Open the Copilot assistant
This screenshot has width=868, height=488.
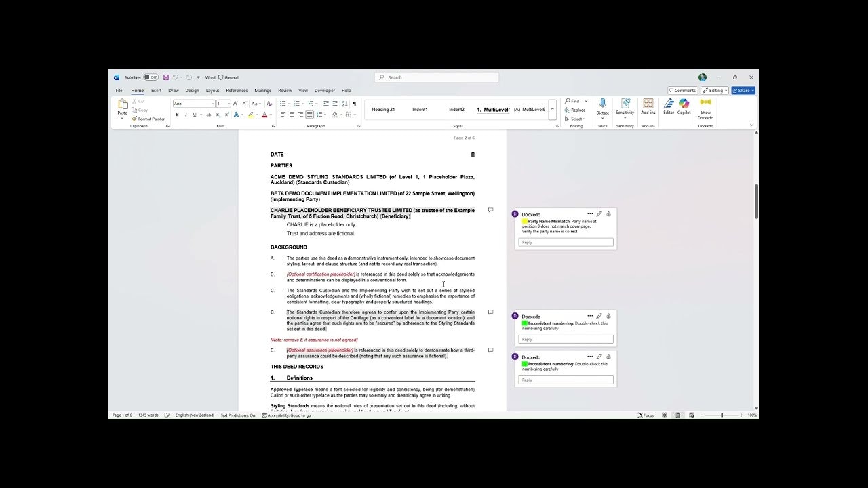point(684,106)
